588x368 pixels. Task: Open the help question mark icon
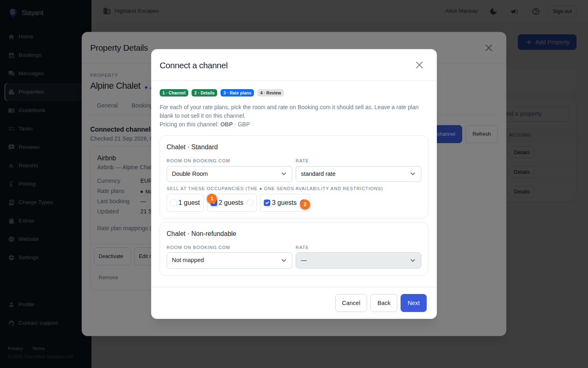[536, 11]
